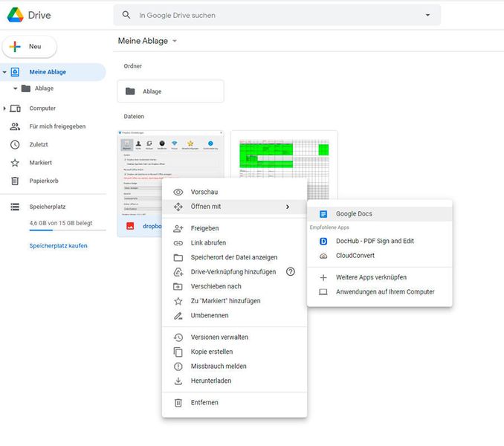Click the star icon next to Zu Markiert hinzufügen
Screen dimensions: 504x446
(x=178, y=301)
